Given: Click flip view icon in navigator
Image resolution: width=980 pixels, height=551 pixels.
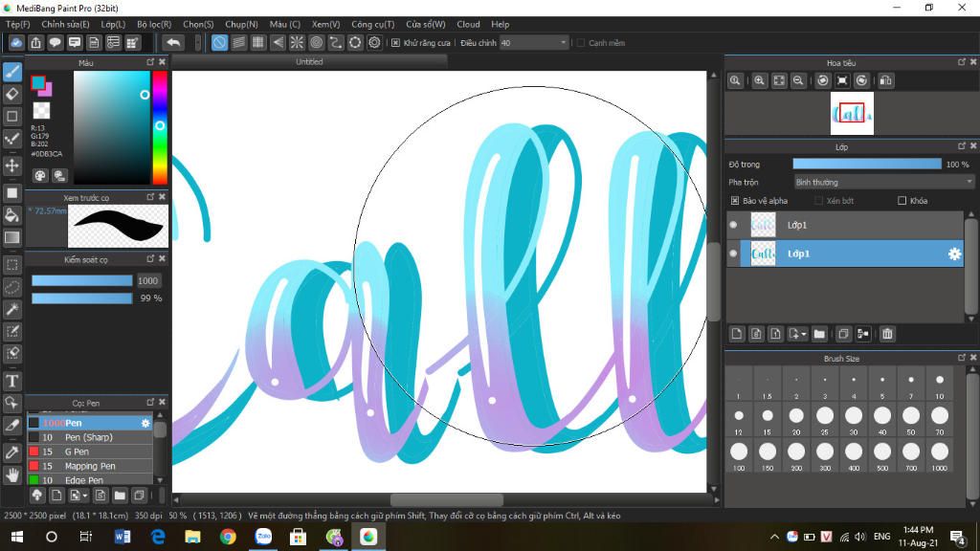Looking at the screenshot, I should (885, 80).
